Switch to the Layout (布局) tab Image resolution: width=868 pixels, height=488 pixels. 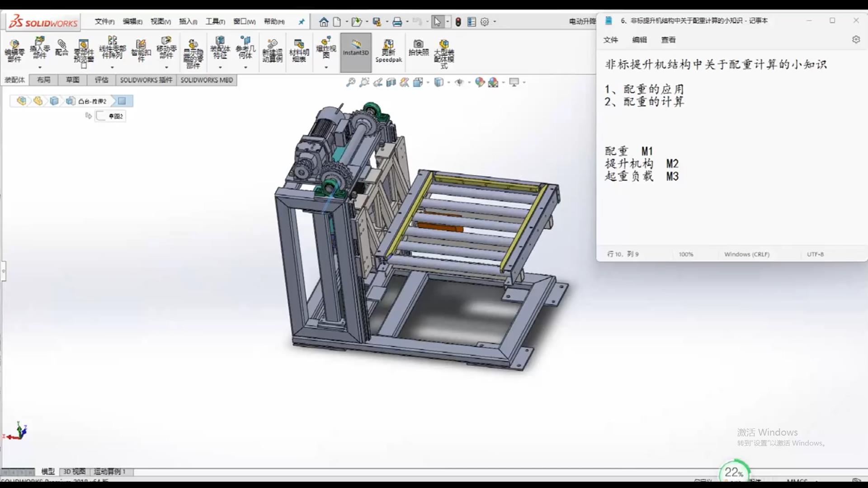pyautogui.click(x=43, y=80)
